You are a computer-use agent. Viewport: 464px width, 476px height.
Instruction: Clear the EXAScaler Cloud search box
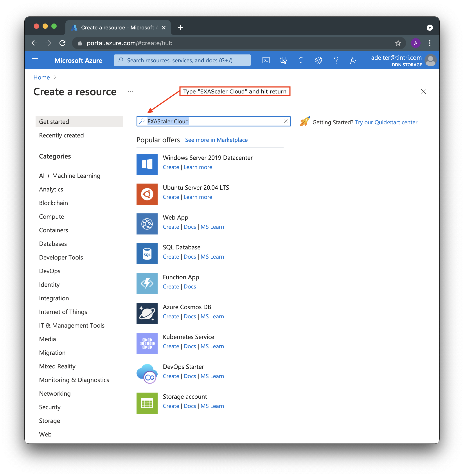click(286, 121)
